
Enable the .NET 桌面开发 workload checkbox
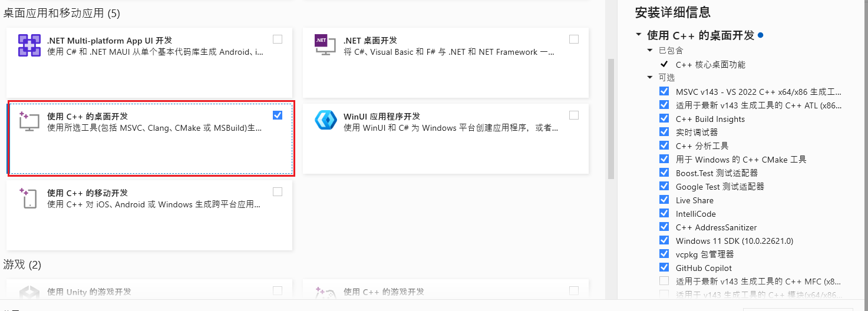click(x=574, y=39)
